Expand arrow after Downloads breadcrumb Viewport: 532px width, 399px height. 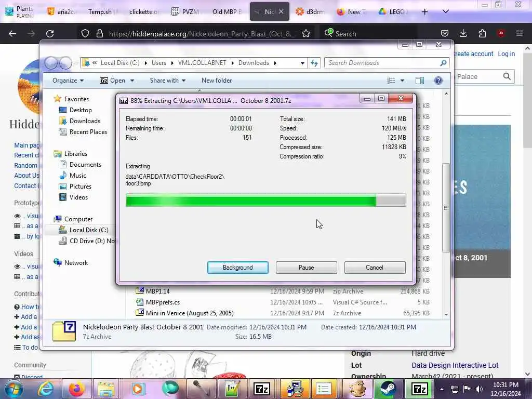pyautogui.click(x=275, y=63)
